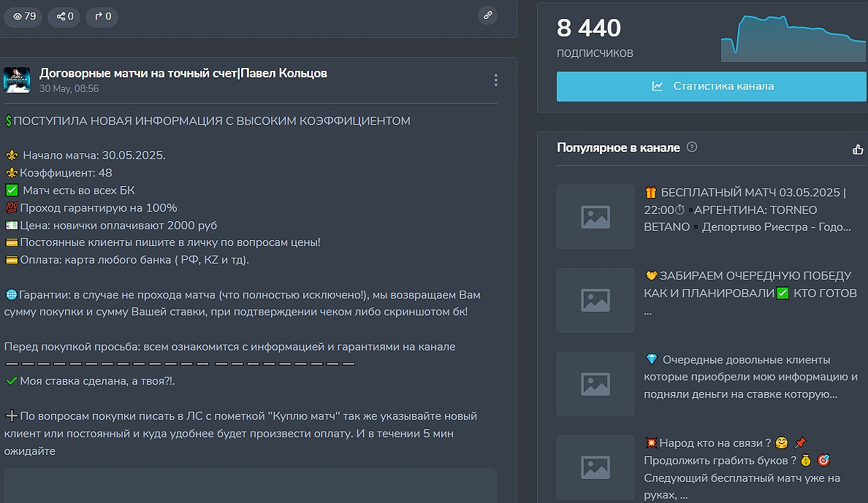This screenshot has height=503, width=868.
Task: Open popular post БЕСПЛАТНЫЙ МАТЧ 03.05.2025
Action: coord(747,210)
